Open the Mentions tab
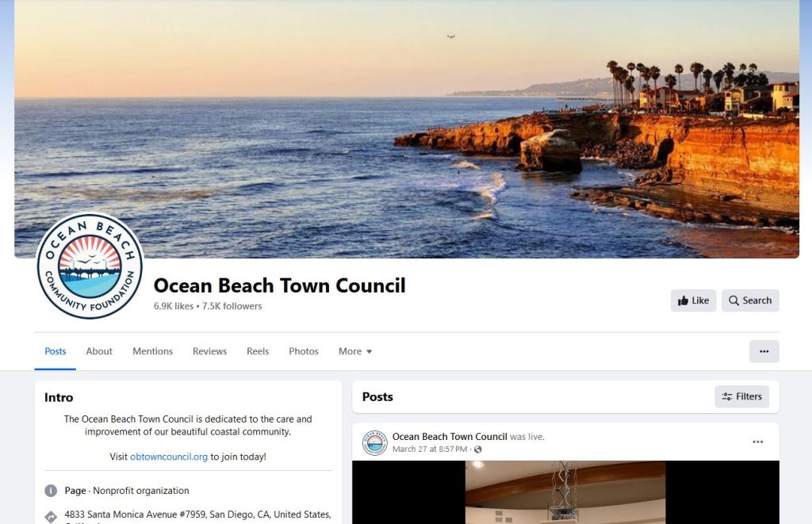The image size is (812, 524). point(153,351)
